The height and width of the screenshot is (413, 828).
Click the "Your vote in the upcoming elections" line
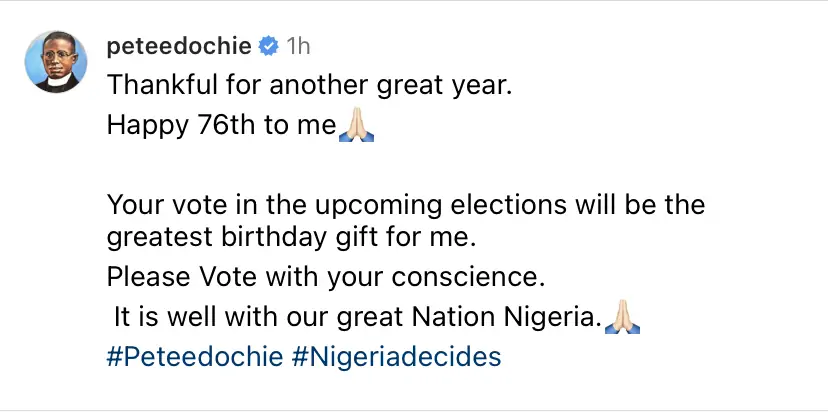pos(405,206)
